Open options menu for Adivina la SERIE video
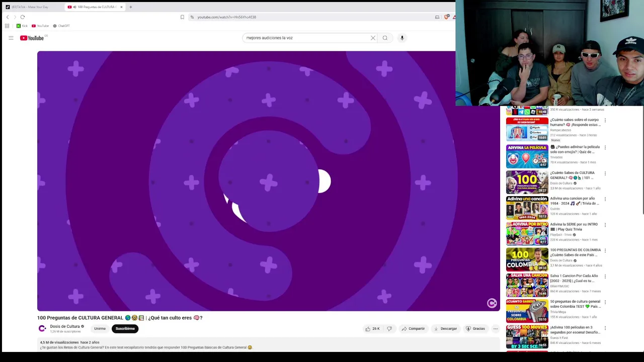Screen dimensions: 644x362 tap(605, 225)
